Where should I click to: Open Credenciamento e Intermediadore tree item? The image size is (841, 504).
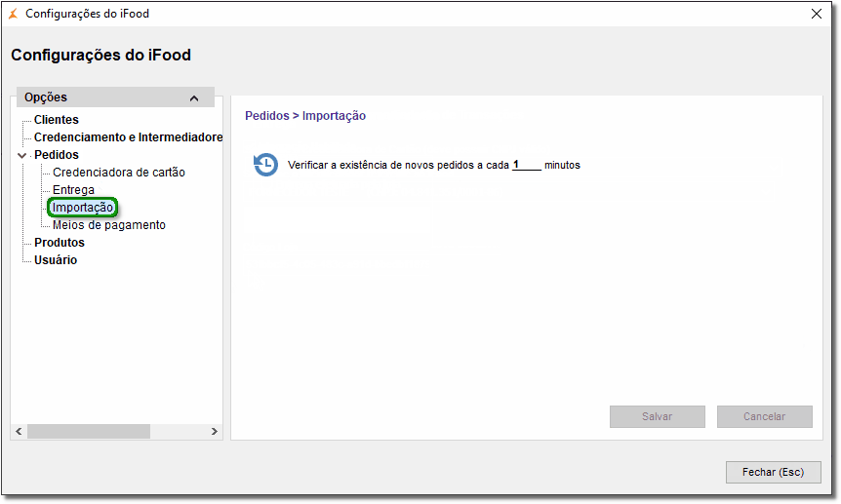click(128, 137)
